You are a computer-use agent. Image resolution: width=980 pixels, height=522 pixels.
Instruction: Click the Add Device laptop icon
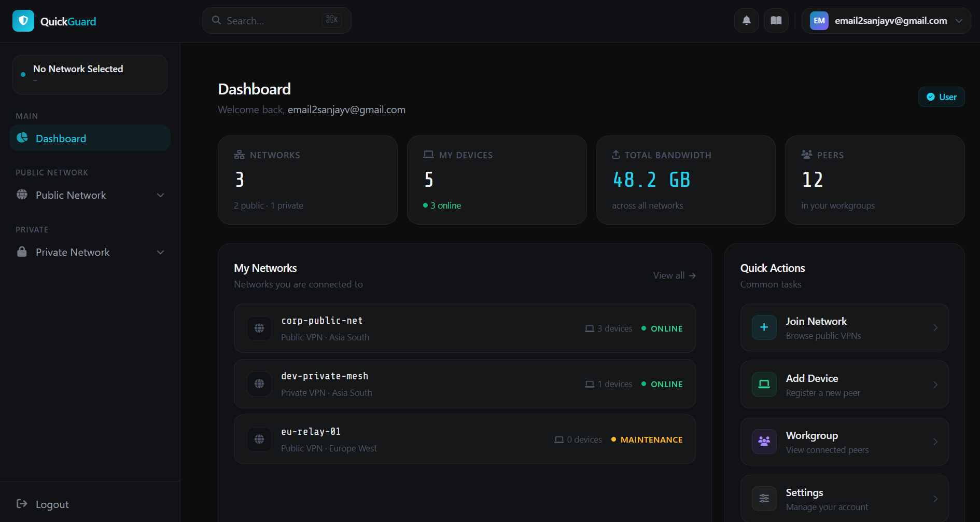[x=764, y=384]
